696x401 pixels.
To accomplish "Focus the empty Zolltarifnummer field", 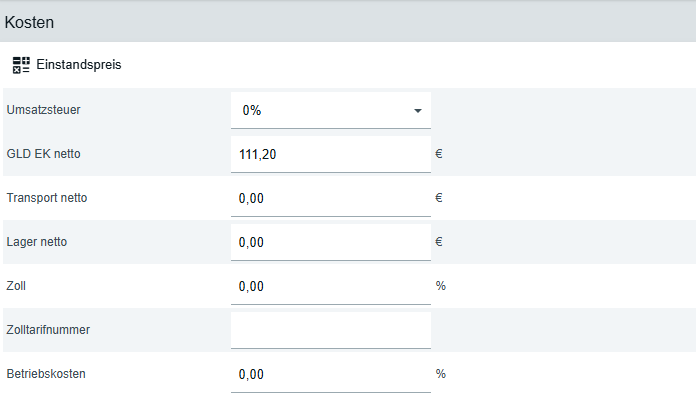I will click(x=330, y=330).
